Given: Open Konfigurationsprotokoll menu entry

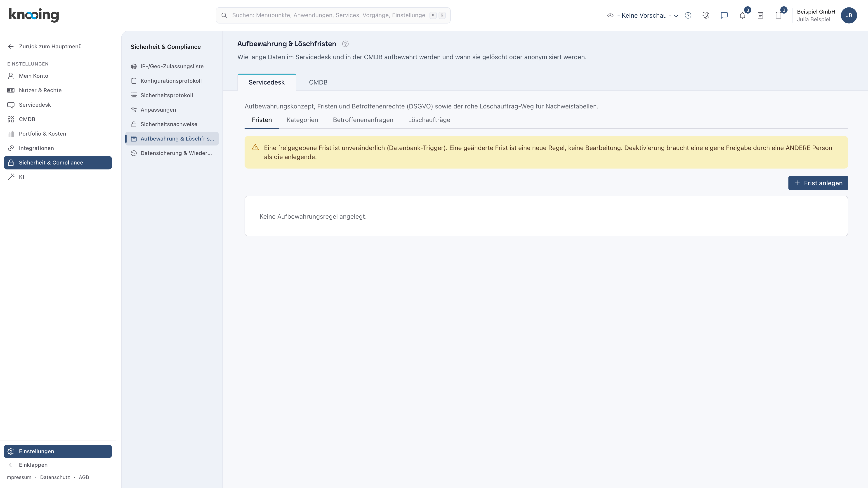Looking at the screenshot, I should coord(172,81).
